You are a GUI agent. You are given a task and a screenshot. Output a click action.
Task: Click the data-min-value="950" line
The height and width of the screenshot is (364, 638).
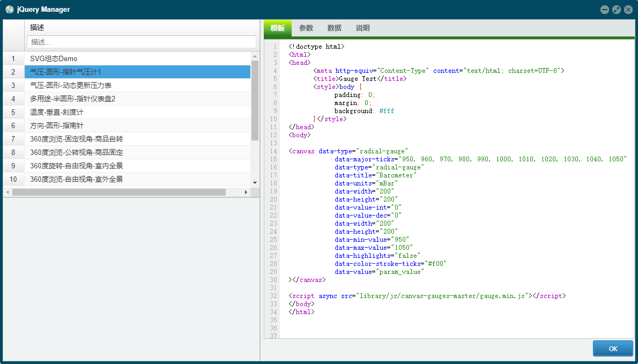tap(372, 240)
